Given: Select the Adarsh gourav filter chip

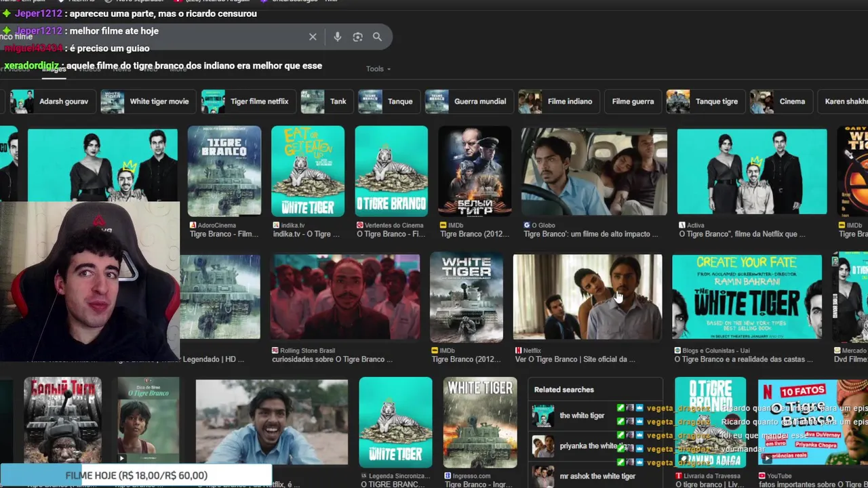Looking at the screenshot, I should pos(52,102).
